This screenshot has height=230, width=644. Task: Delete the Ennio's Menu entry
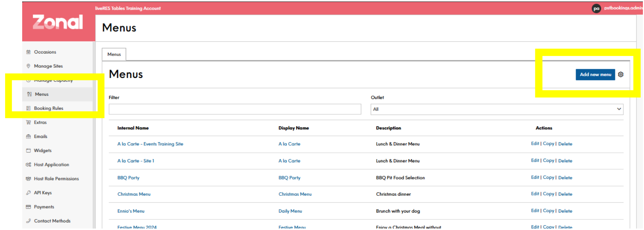(565, 211)
